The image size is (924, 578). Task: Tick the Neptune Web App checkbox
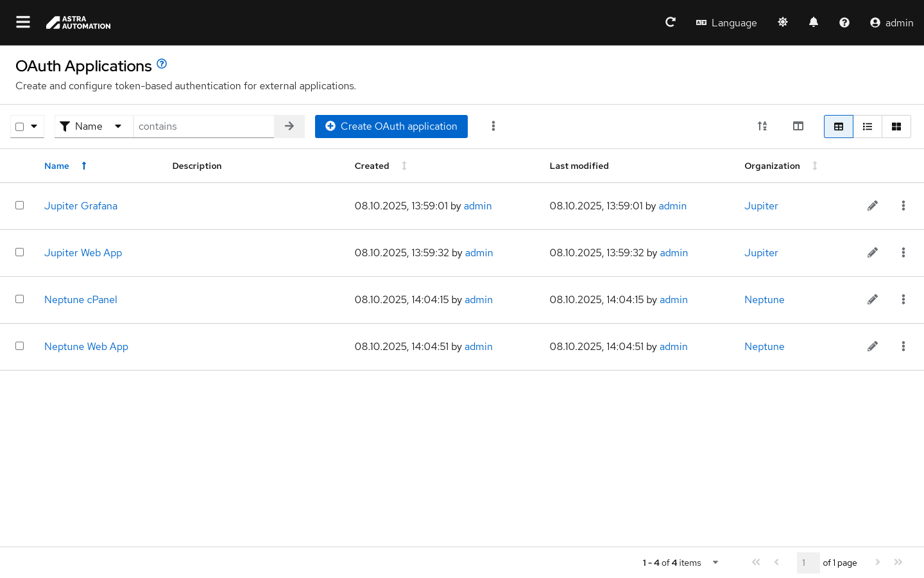point(20,346)
